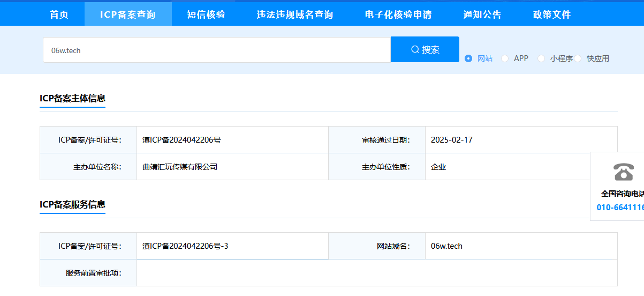Open 电子化核验申请 tab

[398, 14]
